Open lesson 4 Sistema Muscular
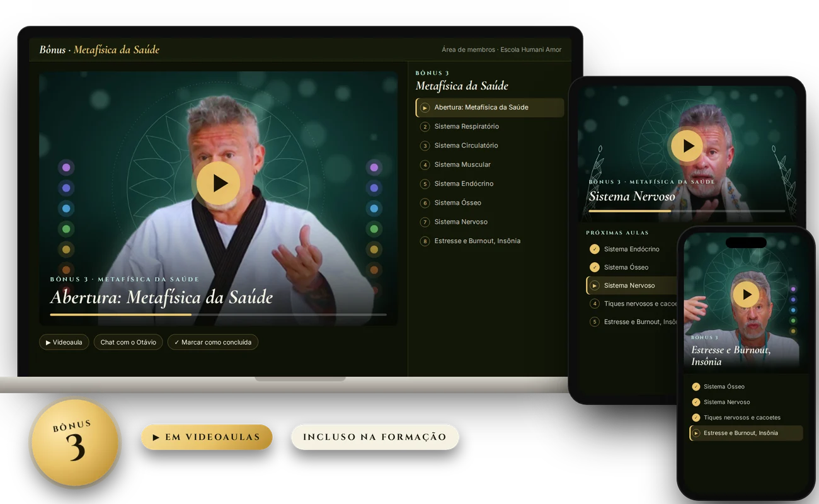 [490, 164]
